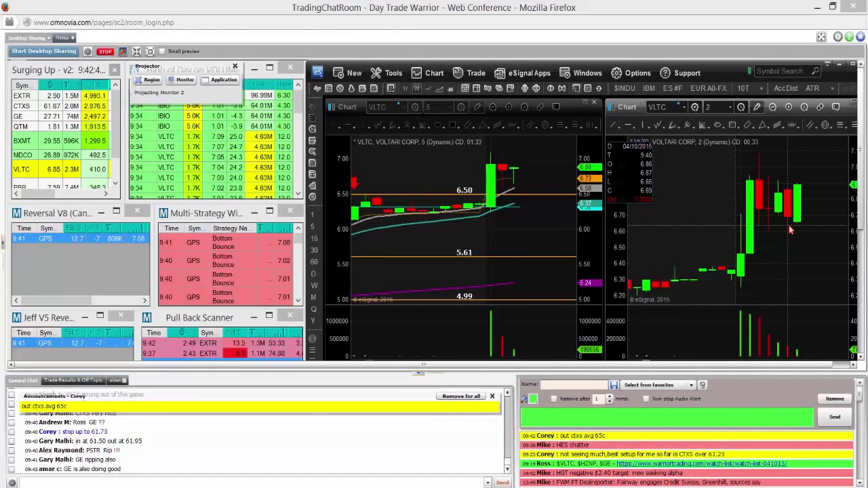This screenshot has width=868, height=488.
Task: Select the rectangle drawing tool on right chart
Action: 732,125
